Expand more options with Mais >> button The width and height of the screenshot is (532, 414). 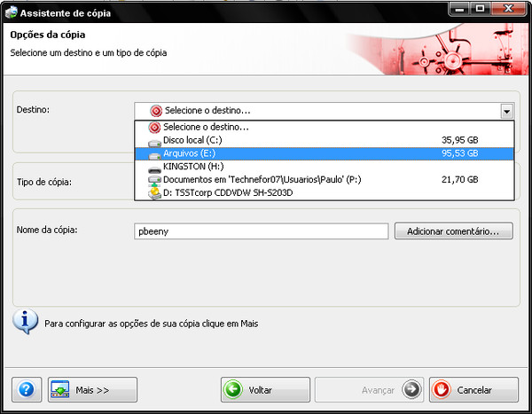[92, 389]
